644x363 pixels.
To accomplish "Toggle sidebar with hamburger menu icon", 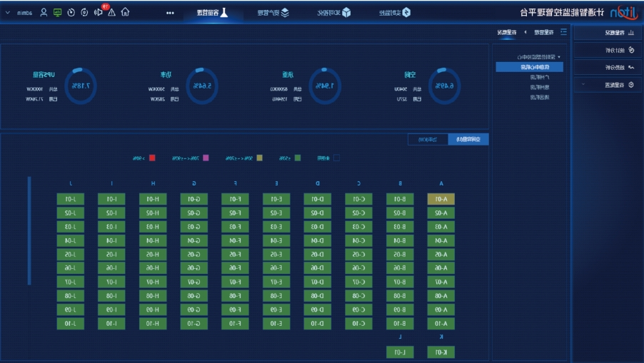I will tap(563, 32).
